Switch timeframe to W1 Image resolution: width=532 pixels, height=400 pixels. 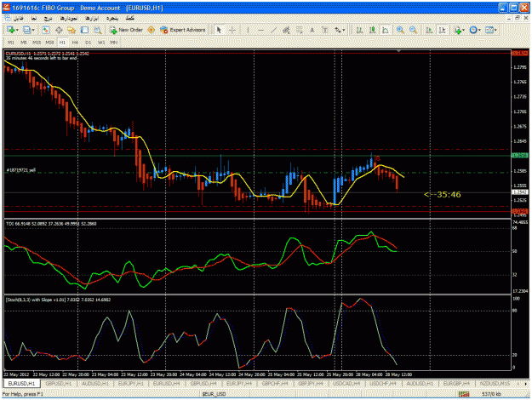click(x=101, y=43)
